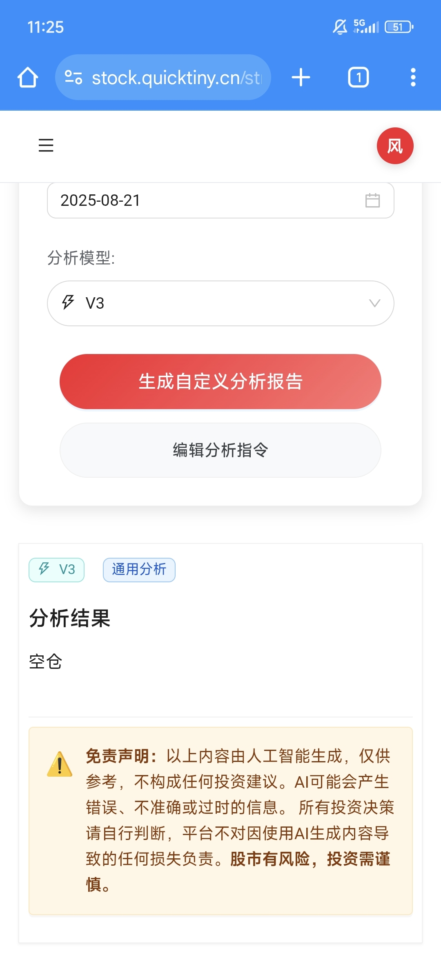
Task: Tap the red 风 user avatar
Action: click(395, 146)
